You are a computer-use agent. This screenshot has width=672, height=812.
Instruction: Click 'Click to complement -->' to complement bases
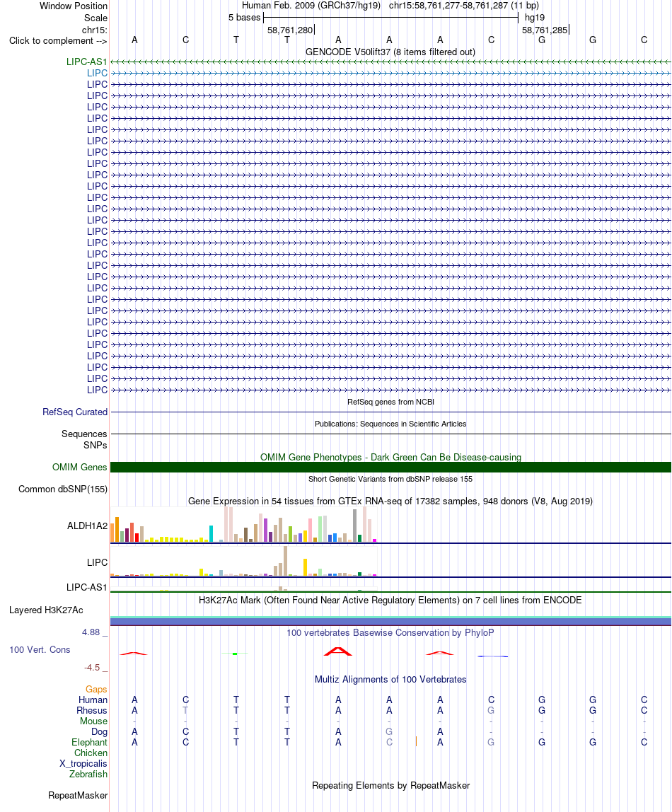58,40
